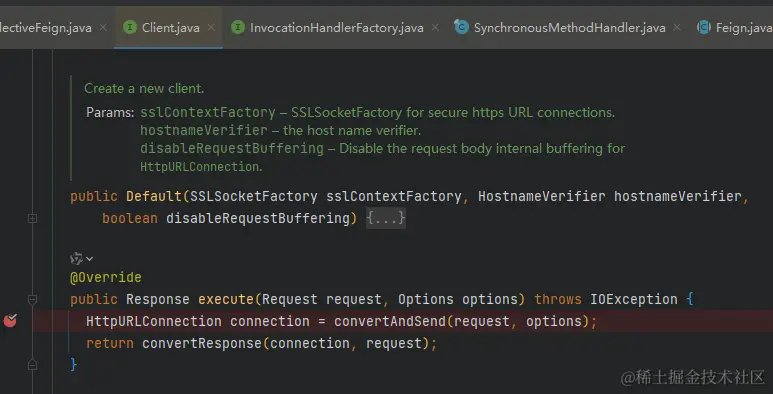Click the Response return type
Viewport: 773px width, 394px height.
(x=158, y=299)
